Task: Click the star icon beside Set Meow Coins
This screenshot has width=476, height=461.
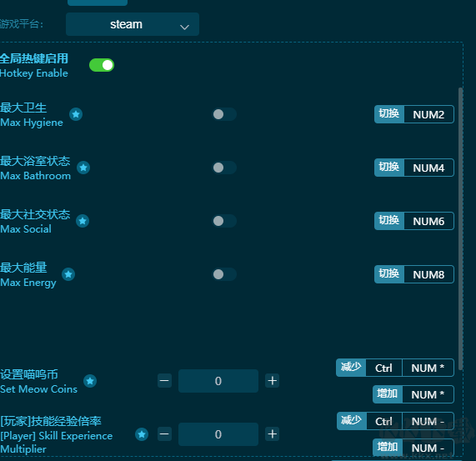Action: pyautogui.click(x=90, y=381)
